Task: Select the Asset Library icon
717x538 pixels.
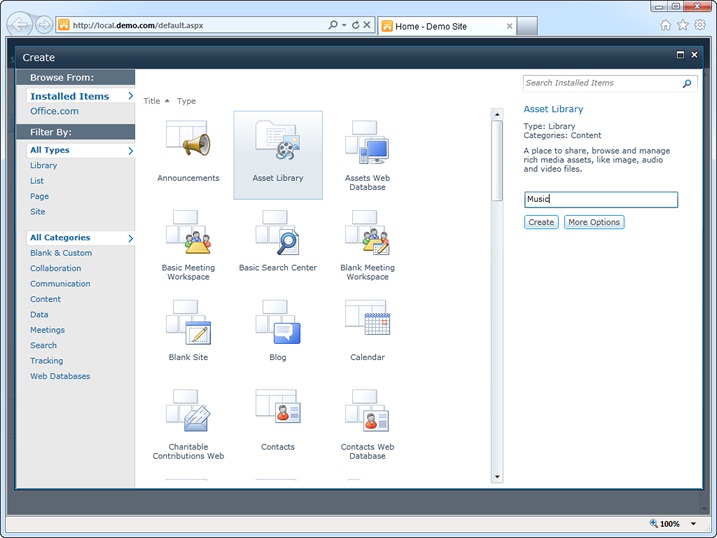Action: tap(278, 140)
